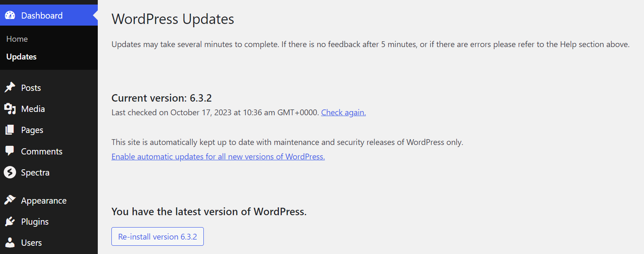Go to the Pages menu entry
The width and height of the screenshot is (644, 254).
32,130
